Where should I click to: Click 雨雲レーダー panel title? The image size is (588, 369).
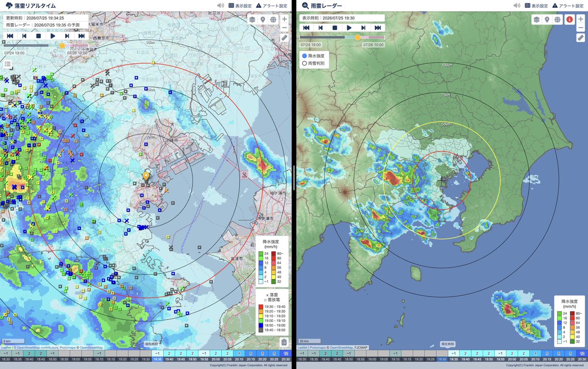[x=326, y=5]
